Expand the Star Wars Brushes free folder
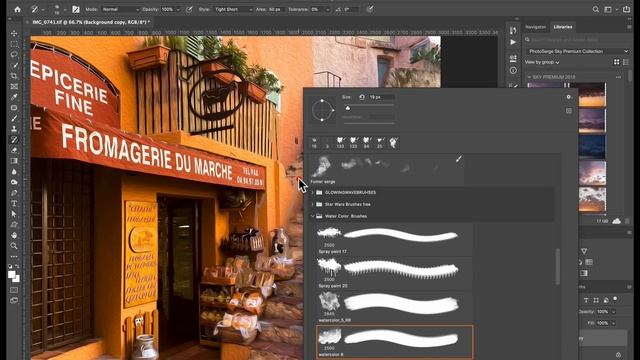The width and height of the screenshot is (640, 360). 313,204
